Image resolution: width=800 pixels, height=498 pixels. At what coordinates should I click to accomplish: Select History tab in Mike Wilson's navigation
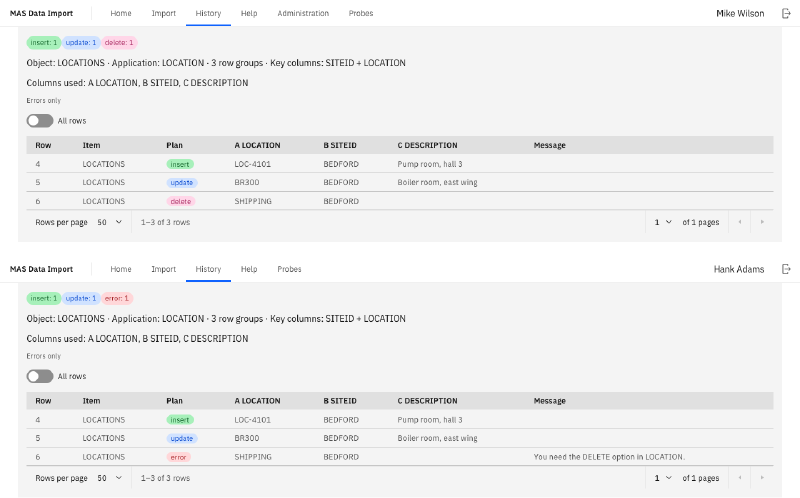pyautogui.click(x=208, y=13)
